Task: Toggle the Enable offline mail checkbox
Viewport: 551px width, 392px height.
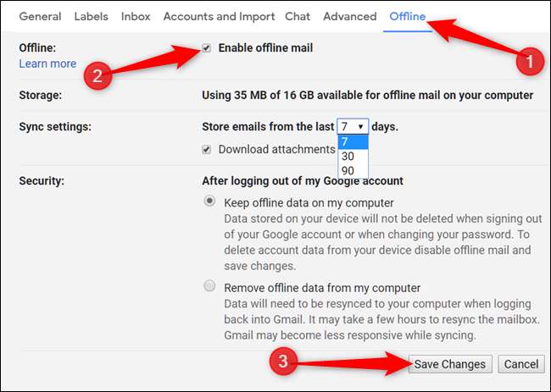Action: pyautogui.click(x=208, y=48)
